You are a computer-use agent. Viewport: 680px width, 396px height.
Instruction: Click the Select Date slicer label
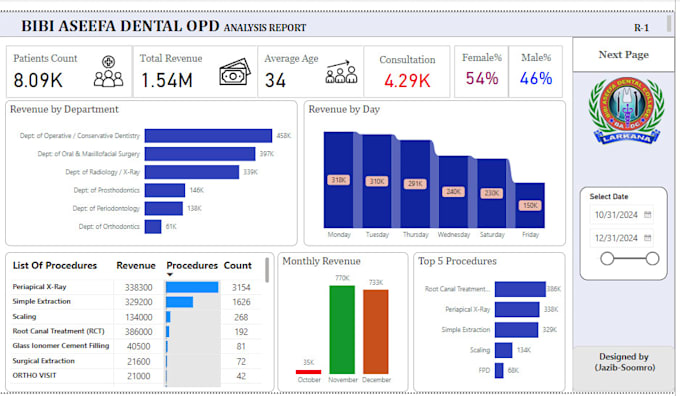[608, 196]
